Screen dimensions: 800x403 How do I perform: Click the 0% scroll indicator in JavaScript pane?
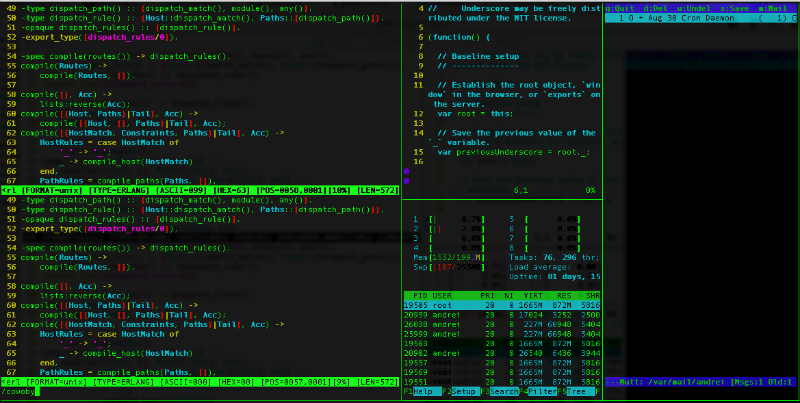591,190
